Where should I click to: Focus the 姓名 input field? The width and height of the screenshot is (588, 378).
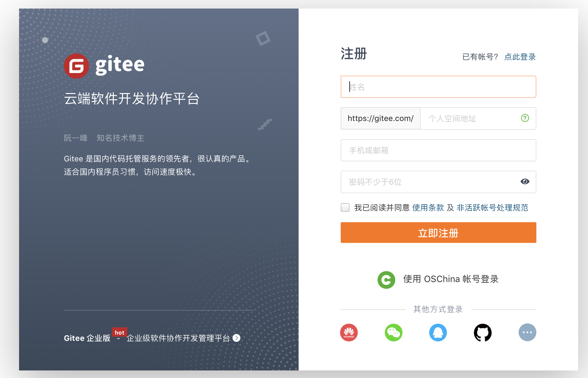pos(438,87)
